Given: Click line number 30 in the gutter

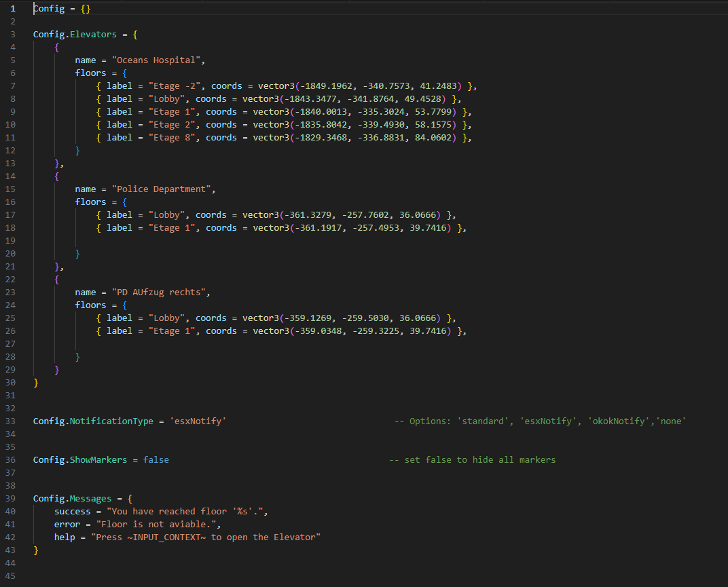Looking at the screenshot, I should coord(10,382).
